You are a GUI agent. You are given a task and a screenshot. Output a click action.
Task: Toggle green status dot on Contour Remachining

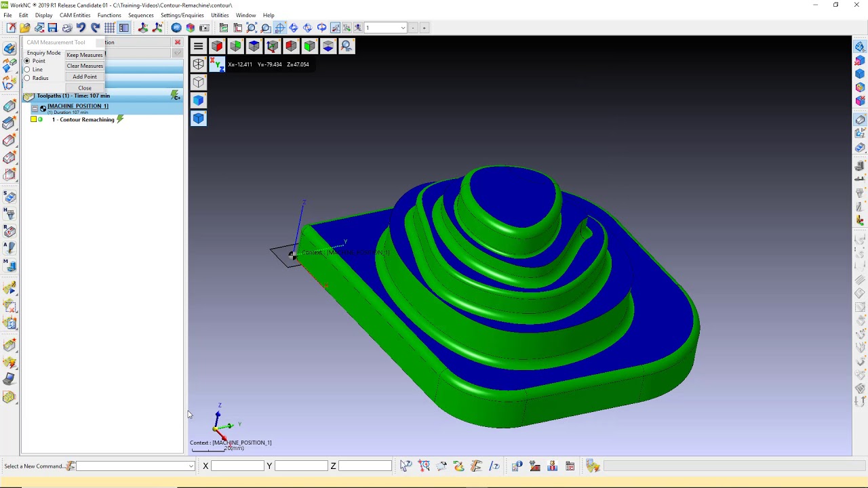(x=41, y=119)
